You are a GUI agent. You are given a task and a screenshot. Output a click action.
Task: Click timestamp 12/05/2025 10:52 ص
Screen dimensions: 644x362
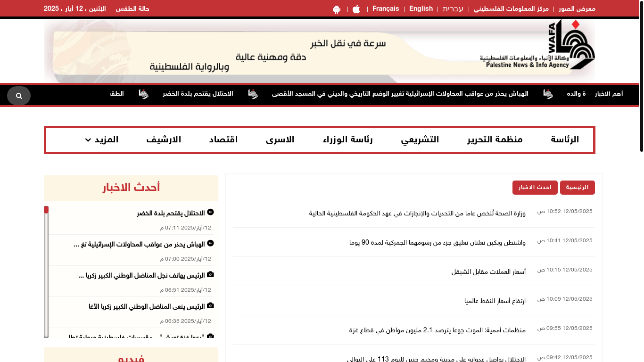click(x=565, y=211)
